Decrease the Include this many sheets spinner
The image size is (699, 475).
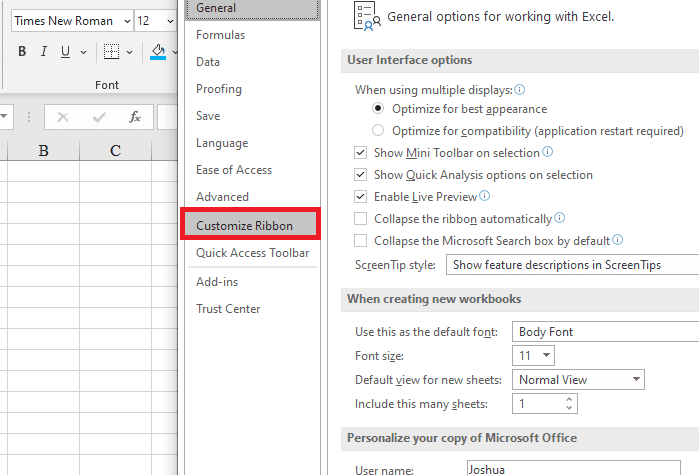(x=569, y=408)
